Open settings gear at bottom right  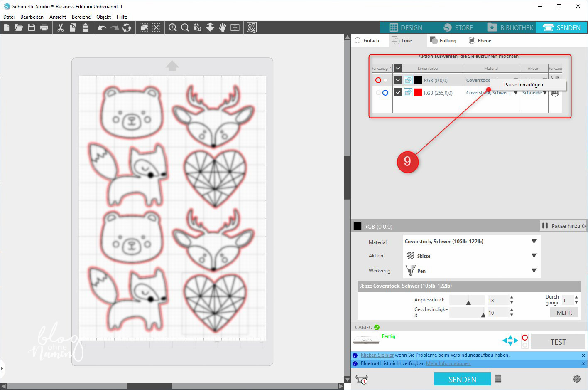576,379
